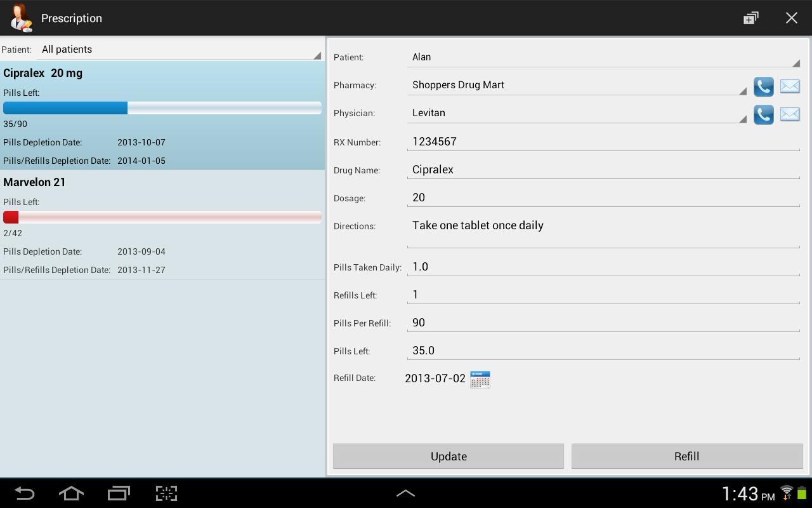Take a screenshot with capture button
The width and height of the screenshot is (812, 508).
(x=166, y=493)
